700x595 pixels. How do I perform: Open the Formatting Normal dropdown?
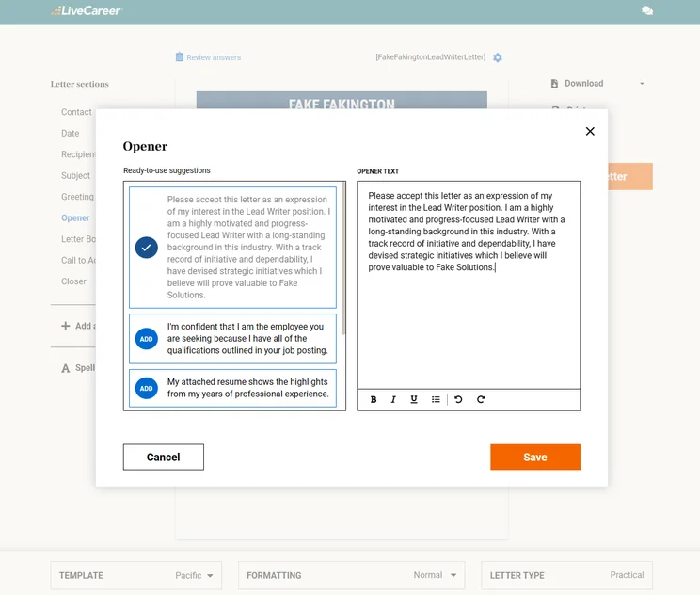(x=352, y=575)
